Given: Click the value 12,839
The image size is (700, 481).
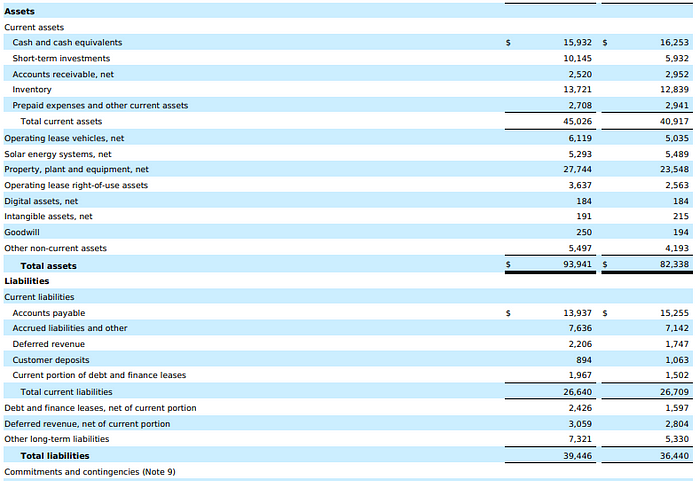Looking at the screenshot, I should [674, 90].
